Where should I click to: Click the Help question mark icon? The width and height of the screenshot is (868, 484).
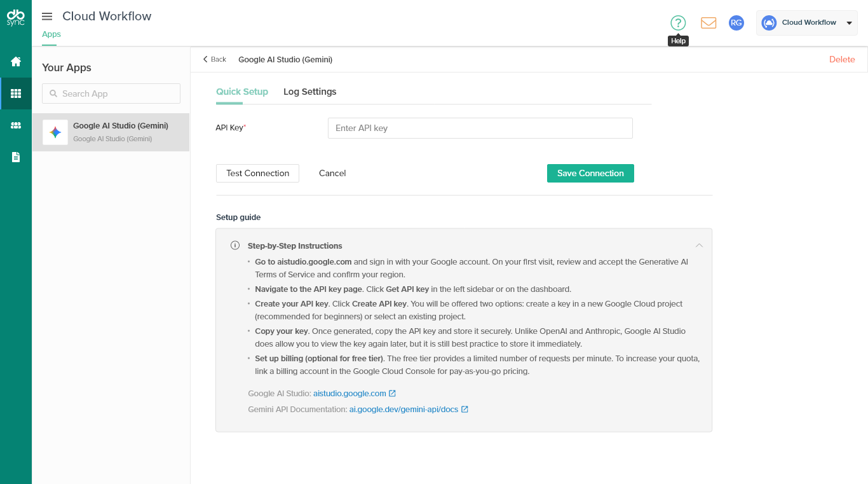(x=678, y=23)
